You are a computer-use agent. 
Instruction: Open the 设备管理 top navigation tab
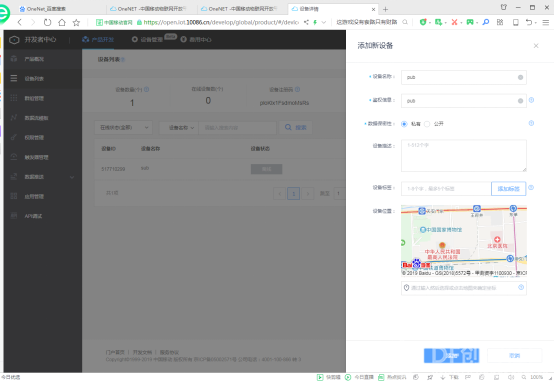pos(147,40)
